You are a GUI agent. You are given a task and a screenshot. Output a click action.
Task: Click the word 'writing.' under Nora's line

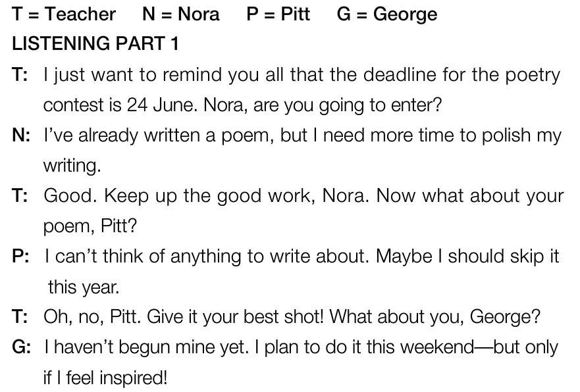[x=72, y=166]
